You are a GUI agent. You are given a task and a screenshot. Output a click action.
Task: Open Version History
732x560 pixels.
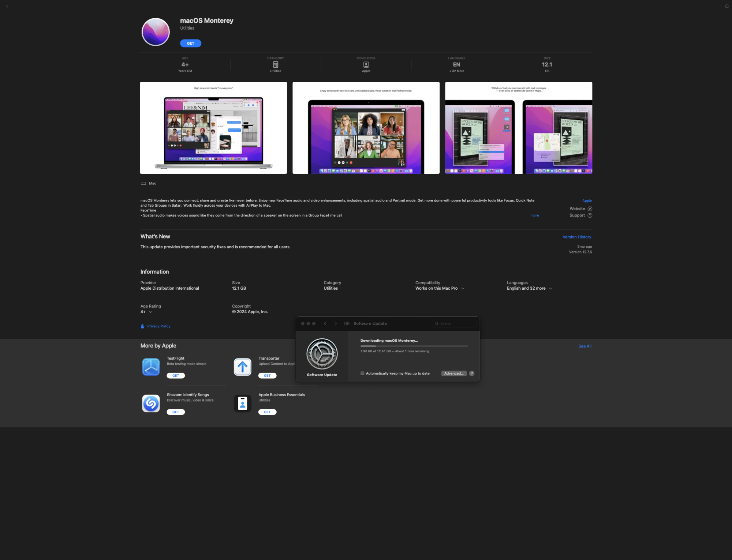[x=577, y=237]
